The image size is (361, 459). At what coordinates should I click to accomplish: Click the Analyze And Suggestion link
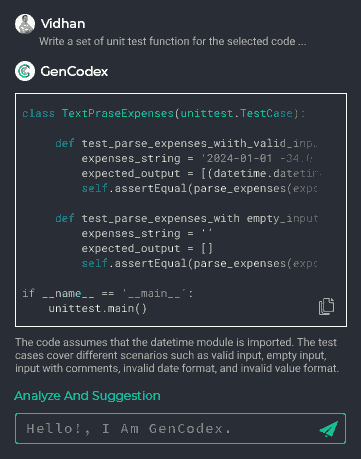point(87,396)
